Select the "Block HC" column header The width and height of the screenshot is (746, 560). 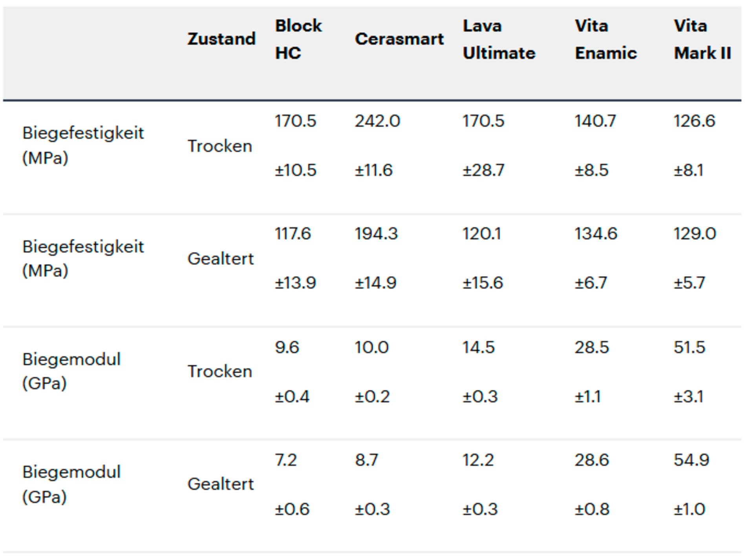click(298, 39)
